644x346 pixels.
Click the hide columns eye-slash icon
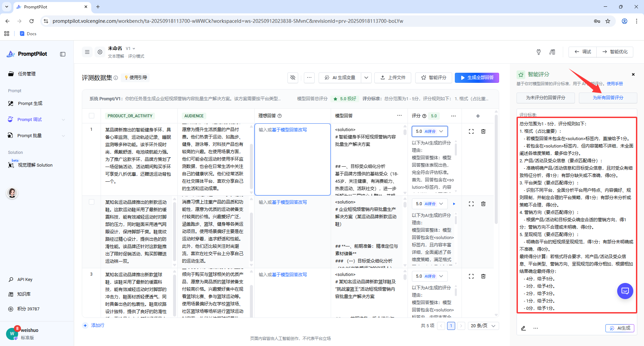(x=293, y=77)
